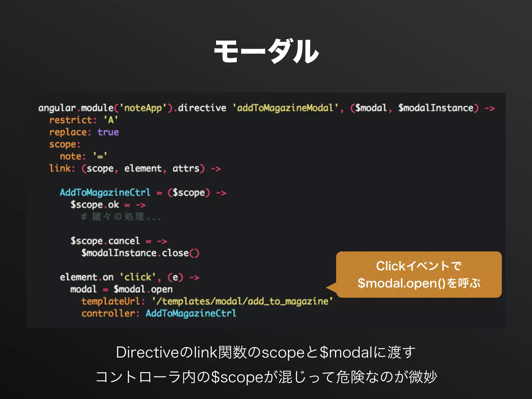
Task: Click the orange callout Clickイベントで
Action: [419, 274]
